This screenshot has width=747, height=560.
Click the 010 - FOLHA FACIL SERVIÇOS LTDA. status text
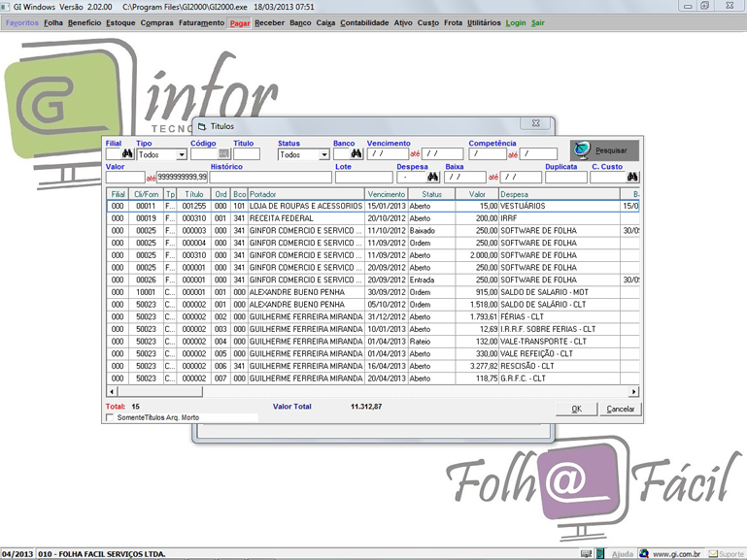(101, 554)
